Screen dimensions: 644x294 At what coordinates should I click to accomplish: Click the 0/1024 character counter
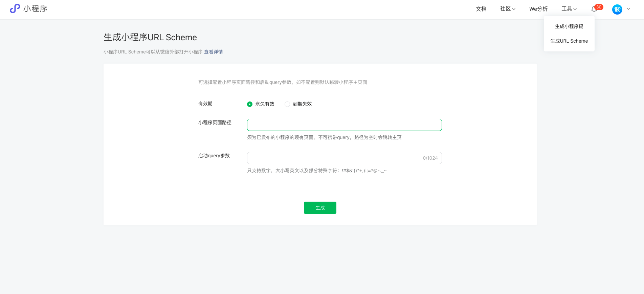pyautogui.click(x=430, y=158)
